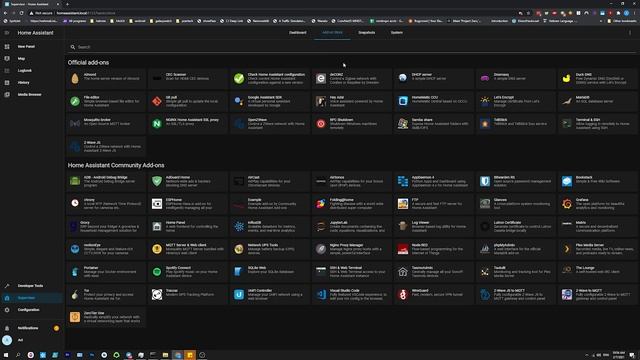Image resolution: width=640 pixels, height=360 pixels.
Task: Switch to the Snapshots tab
Action: pyautogui.click(x=367, y=33)
